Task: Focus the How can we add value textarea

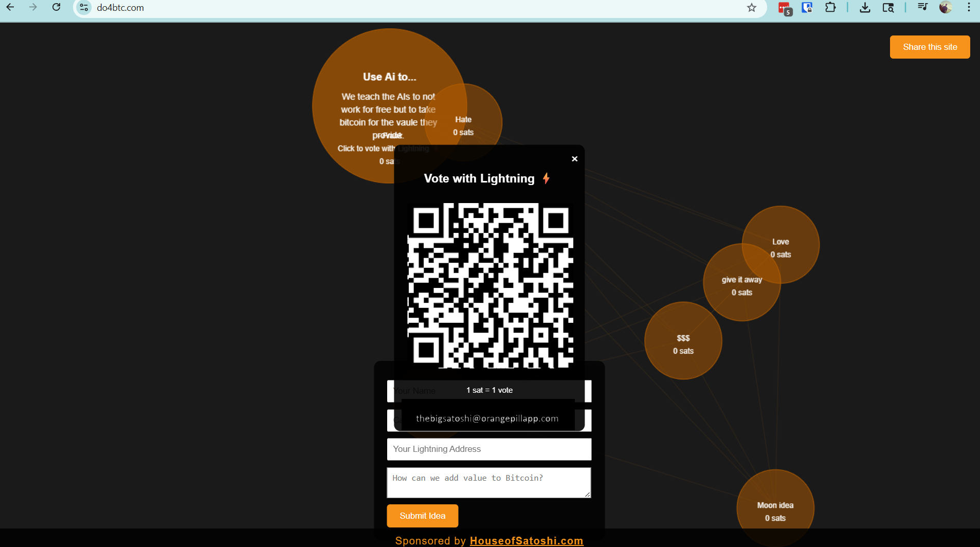Action: (489, 483)
